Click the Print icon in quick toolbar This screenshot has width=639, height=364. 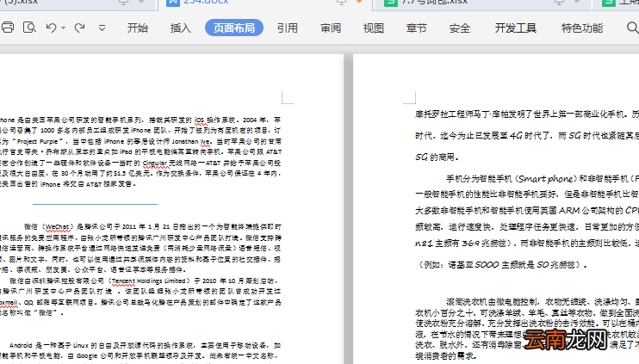[x=8, y=28]
